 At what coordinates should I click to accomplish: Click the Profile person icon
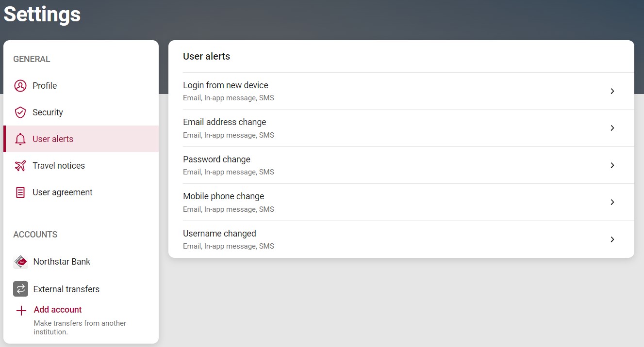(20, 86)
